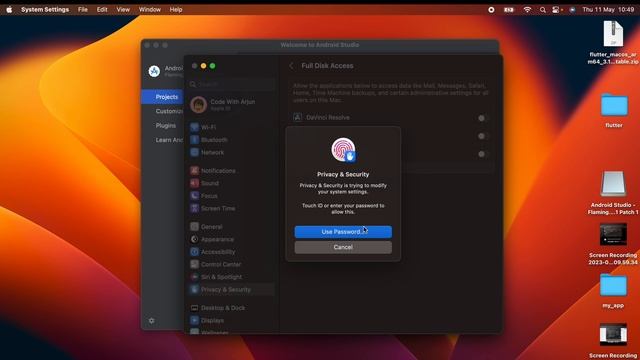Toggle the third app's disk access switch
Viewport: 640px width, 360px height.
pyautogui.click(x=483, y=154)
